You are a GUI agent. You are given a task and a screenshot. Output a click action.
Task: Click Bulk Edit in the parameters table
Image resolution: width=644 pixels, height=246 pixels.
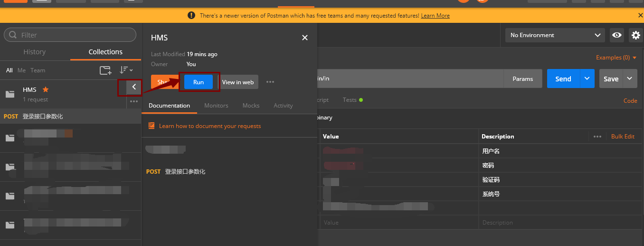[x=623, y=137]
